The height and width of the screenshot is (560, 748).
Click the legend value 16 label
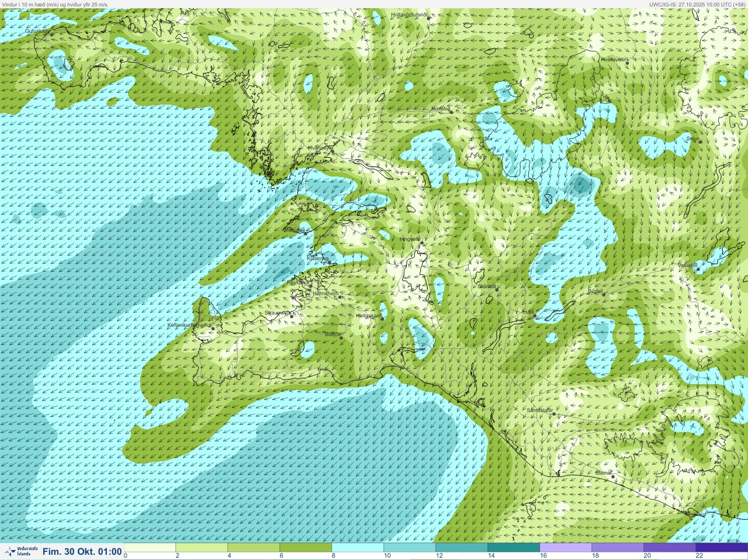[543, 556]
